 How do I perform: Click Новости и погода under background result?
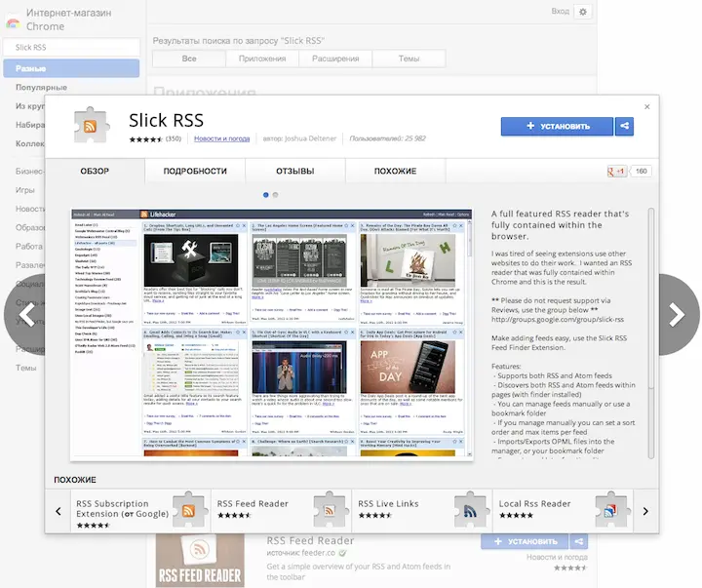click(557, 557)
